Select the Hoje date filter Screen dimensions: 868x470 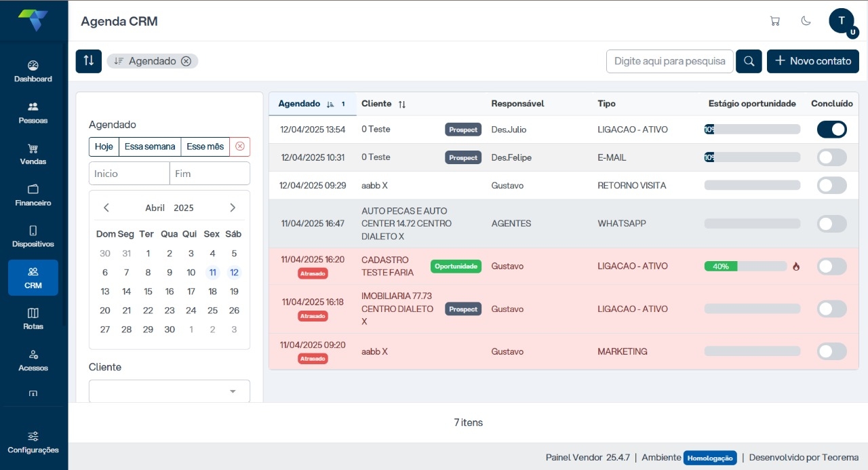(x=104, y=146)
